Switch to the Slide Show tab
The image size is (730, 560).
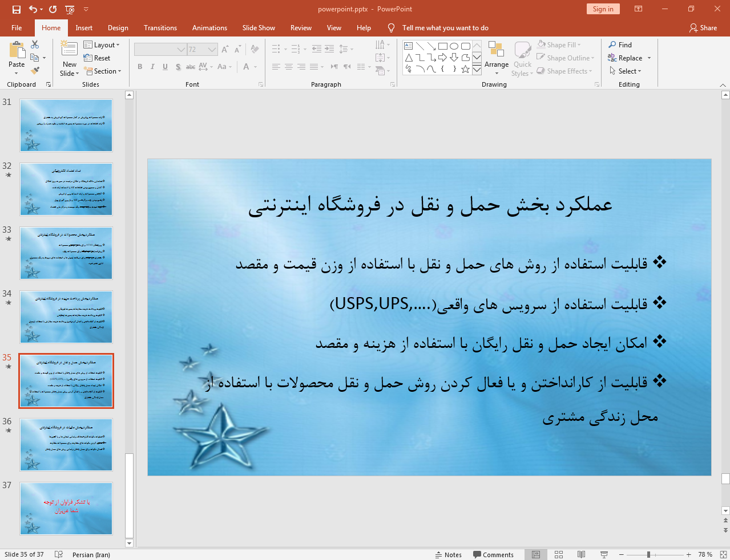[259, 27]
